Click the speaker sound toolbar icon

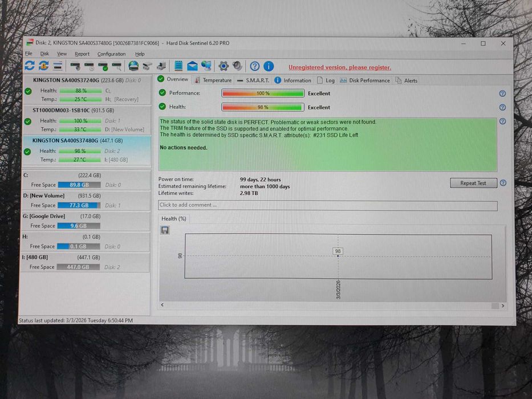coord(237,66)
